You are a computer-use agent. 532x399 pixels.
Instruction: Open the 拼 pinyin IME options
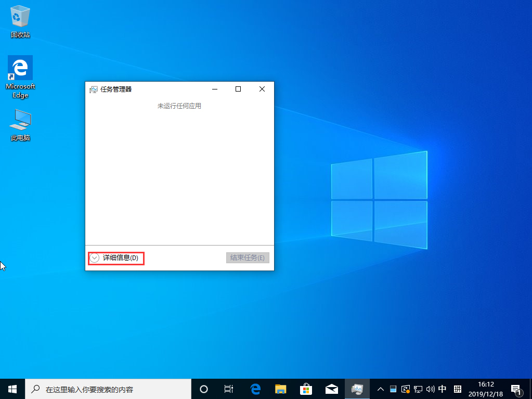coord(457,389)
